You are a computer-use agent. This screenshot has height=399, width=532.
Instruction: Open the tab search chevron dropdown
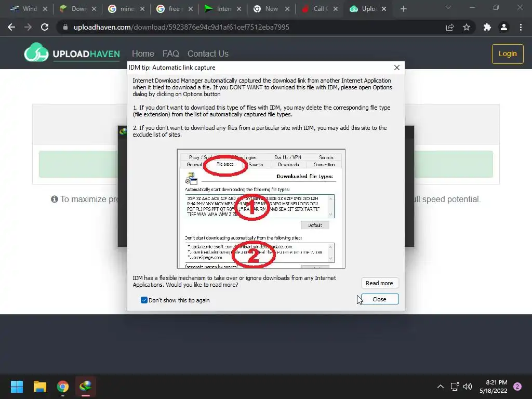[x=448, y=7]
